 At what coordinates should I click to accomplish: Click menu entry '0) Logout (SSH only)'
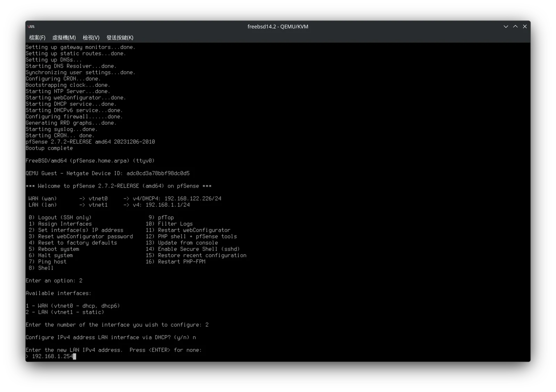(x=60, y=218)
